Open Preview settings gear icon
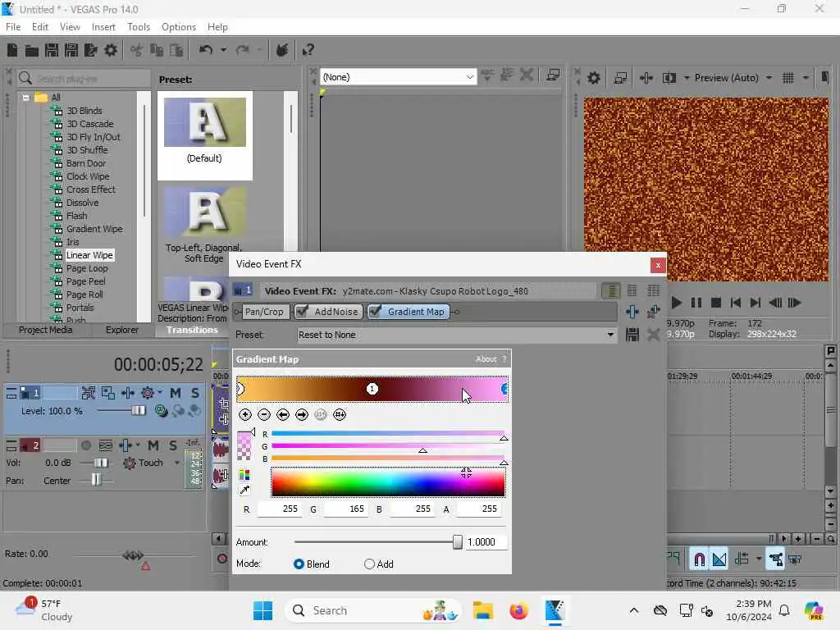Screen dimensions: 840x630 coord(594,78)
